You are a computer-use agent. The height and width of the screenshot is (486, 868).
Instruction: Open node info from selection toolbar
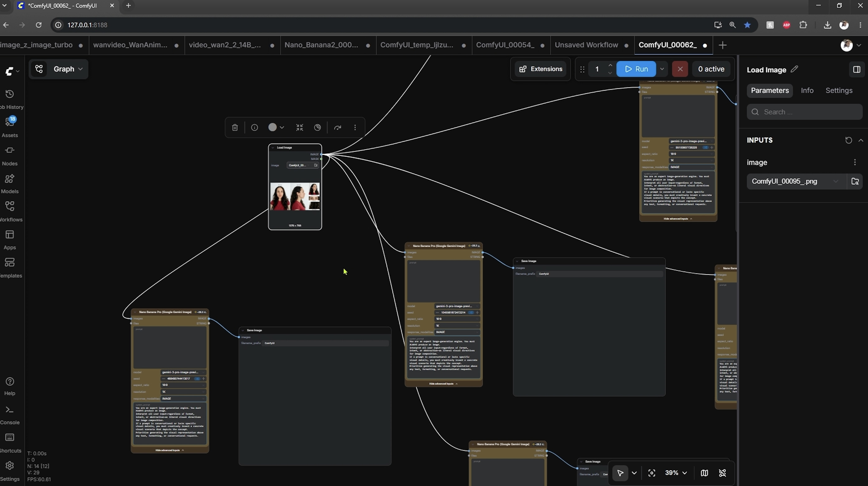click(254, 127)
